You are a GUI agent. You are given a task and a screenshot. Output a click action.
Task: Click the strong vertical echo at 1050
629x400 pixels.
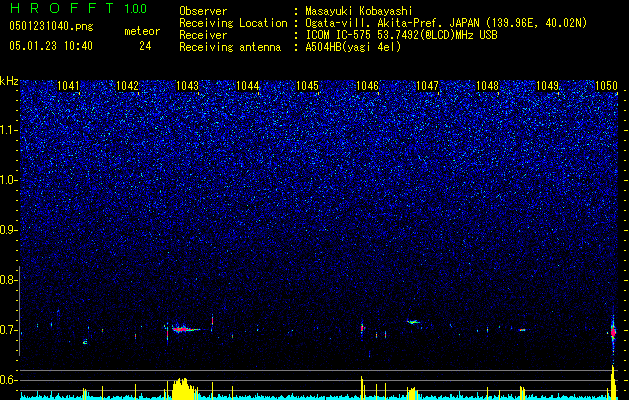[x=613, y=332]
